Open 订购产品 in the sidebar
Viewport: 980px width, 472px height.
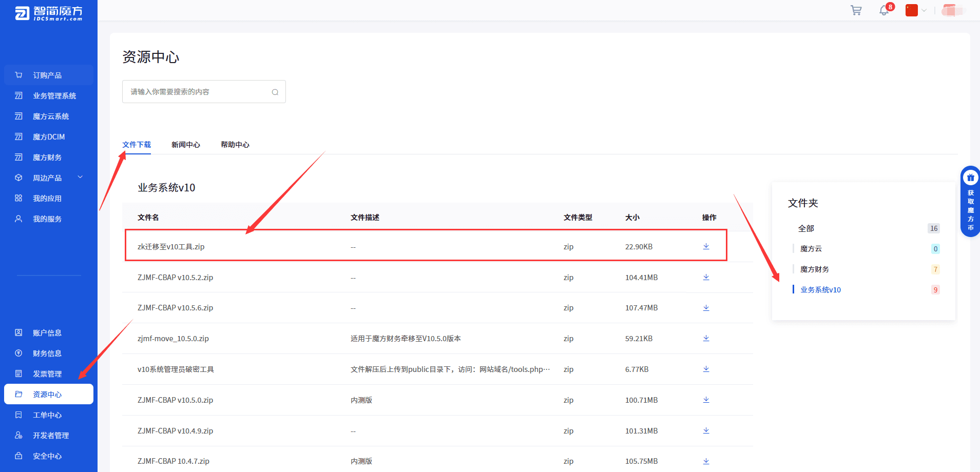(x=49, y=75)
